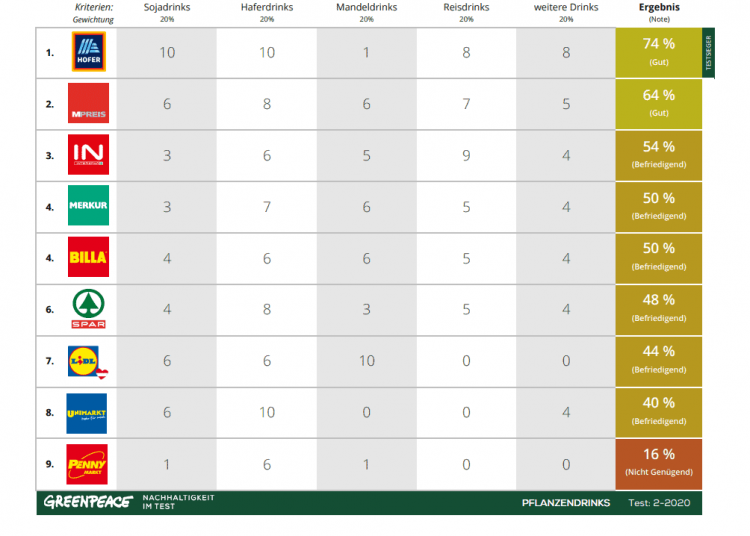The height and width of the screenshot is (536, 750).
Task: Click the Spar fir tree logo
Action: [x=88, y=309]
